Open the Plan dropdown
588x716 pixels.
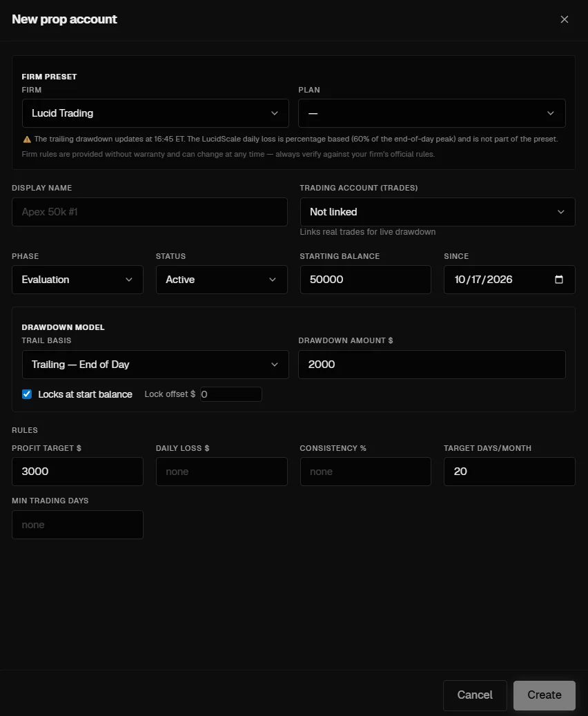432,113
